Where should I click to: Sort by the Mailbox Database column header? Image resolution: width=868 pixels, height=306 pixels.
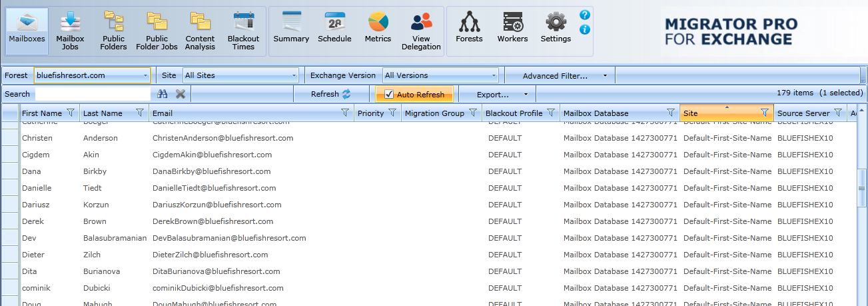tap(613, 113)
